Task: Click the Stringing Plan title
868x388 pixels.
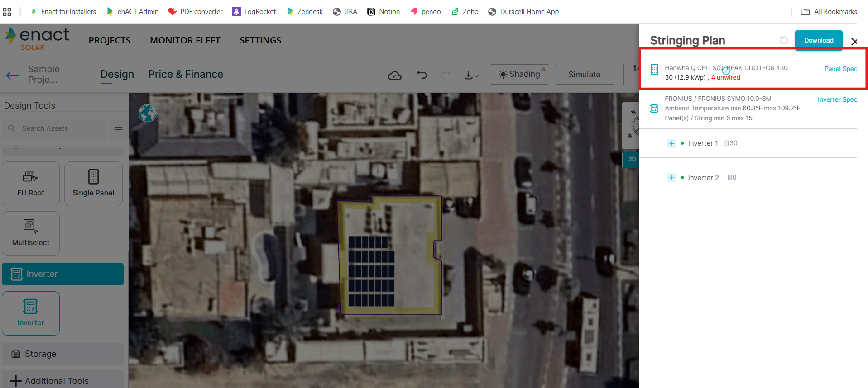Action: pyautogui.click(x=687, y=41)
